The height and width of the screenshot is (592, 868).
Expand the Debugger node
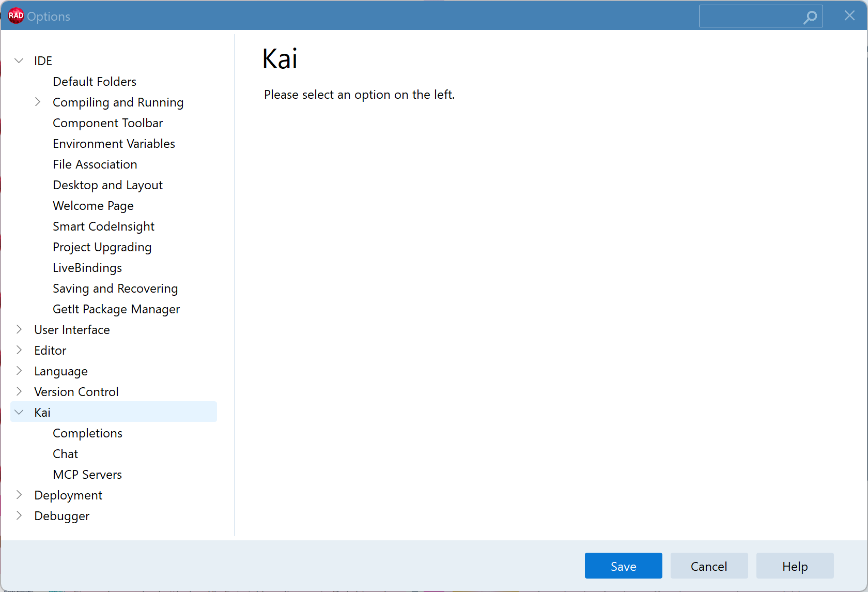(x=19, y=515)
